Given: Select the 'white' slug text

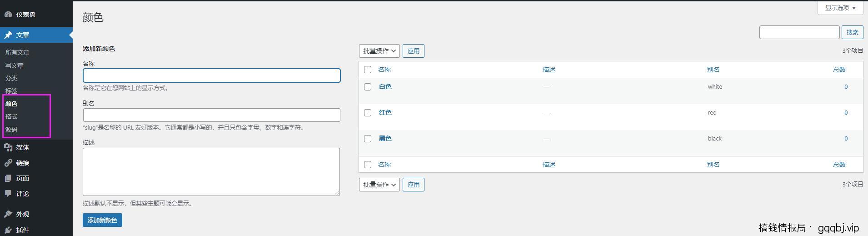Looking at the screenshot, I should pos(715,86).
